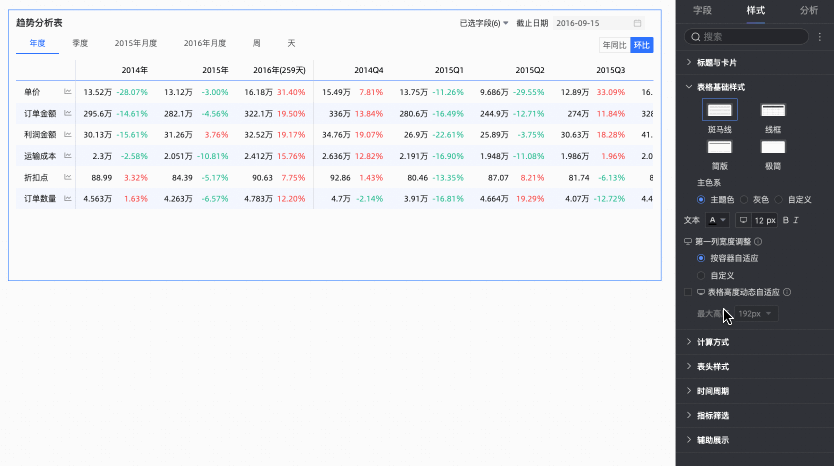Click monitor icon before 第一列宽度调整
This screenshot has width=834, height=466.
(x=688, y=242)
